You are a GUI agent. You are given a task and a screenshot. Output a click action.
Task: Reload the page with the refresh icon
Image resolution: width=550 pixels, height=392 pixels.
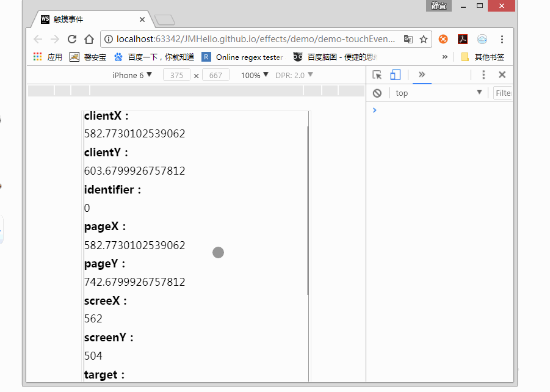pyautogui.click(x=72, y=39)
